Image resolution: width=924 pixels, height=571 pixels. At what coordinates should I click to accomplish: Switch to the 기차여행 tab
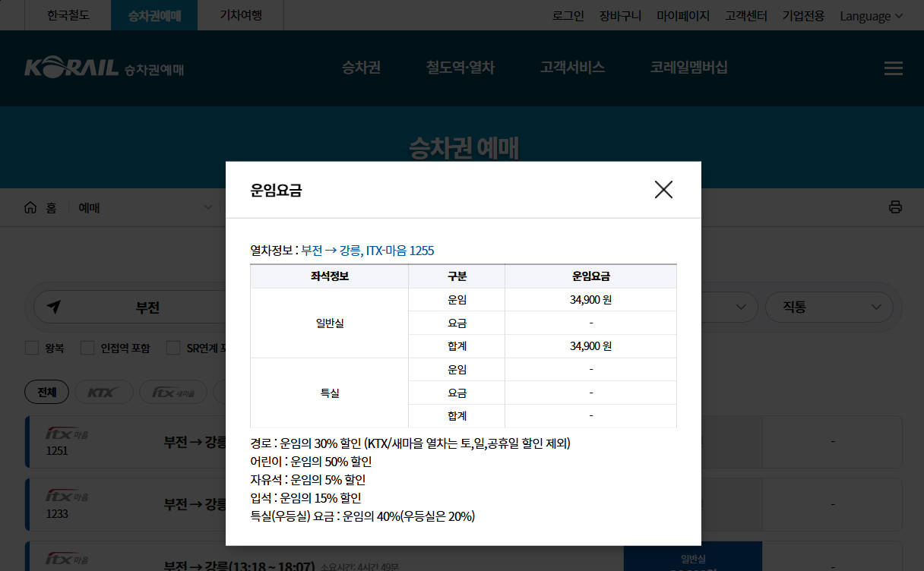pos(241,15)
